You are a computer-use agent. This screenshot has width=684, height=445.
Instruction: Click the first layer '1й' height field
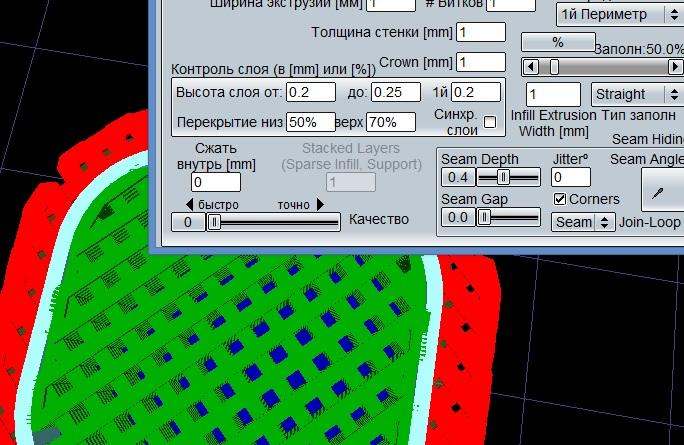tap(476, 92)
